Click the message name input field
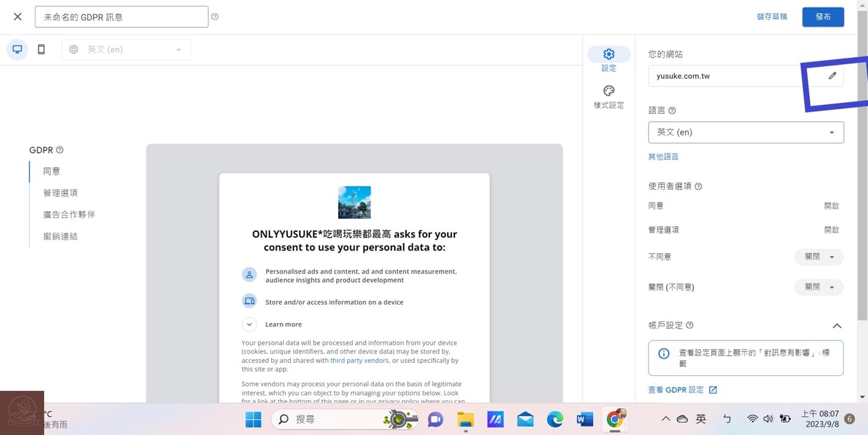This screenshot has width=868, height=435. [121, 17]
